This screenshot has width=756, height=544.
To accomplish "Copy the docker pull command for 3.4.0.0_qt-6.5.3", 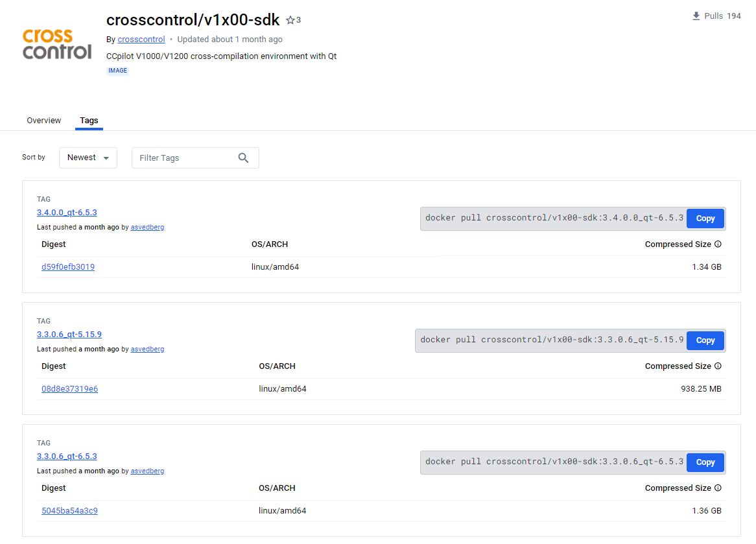I will click(x=705, y=218).
